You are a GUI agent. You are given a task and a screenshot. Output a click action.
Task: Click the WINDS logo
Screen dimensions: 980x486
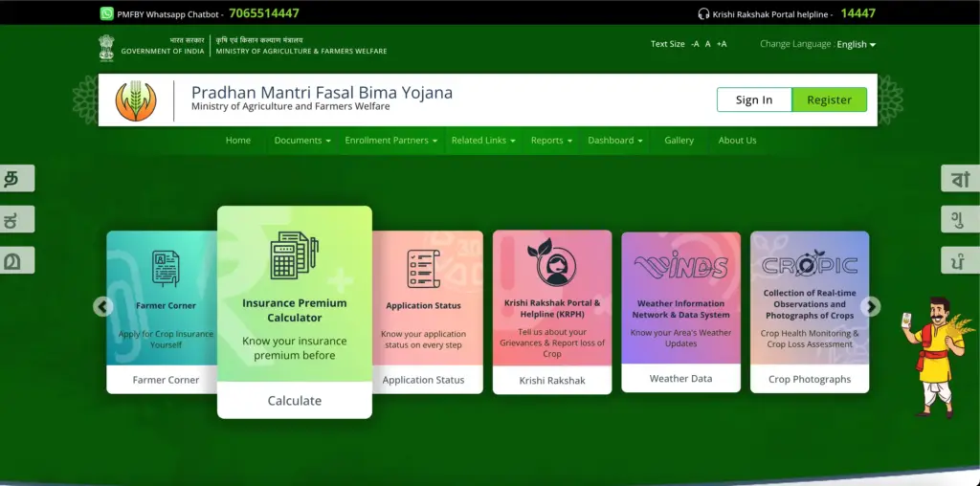[680, 265]
